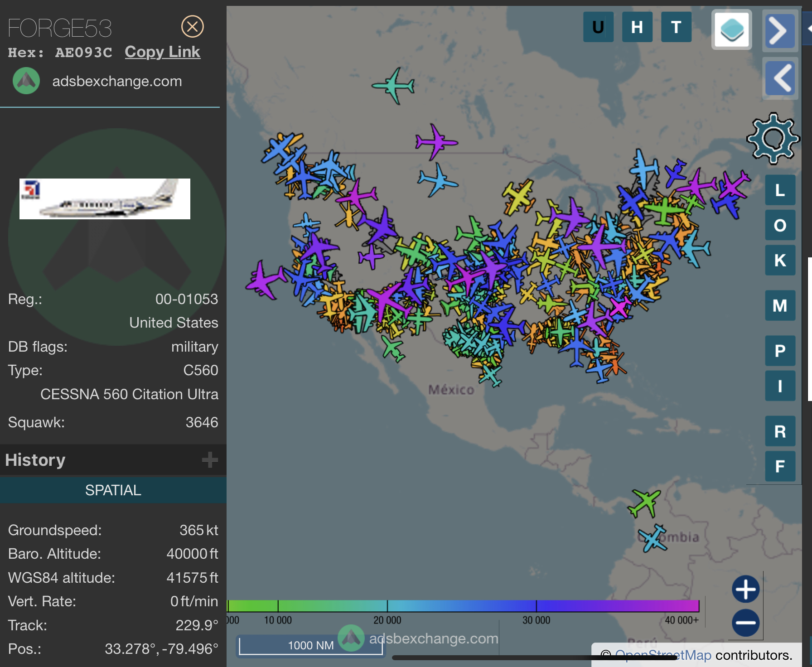Image resolution: width=812 pixels, height=667 pixels.
Task: Select the green aircraft north of Colombia
Action: pyautogui.click(x=644, y=503)
